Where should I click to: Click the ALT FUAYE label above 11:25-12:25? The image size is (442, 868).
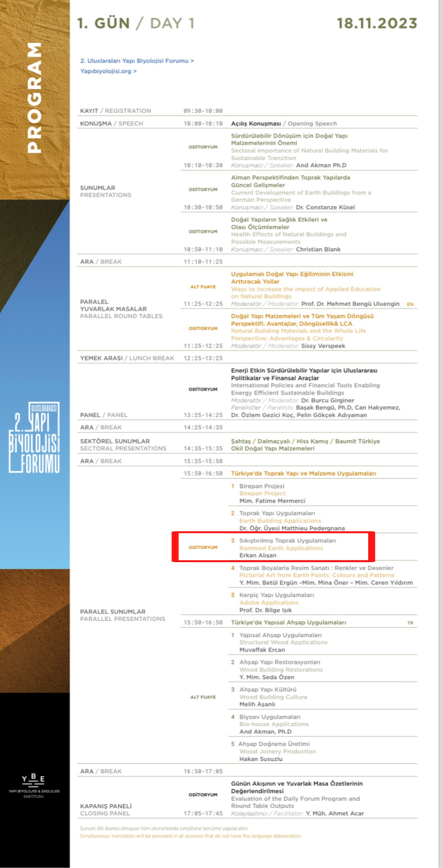click(x=203, y=287)
